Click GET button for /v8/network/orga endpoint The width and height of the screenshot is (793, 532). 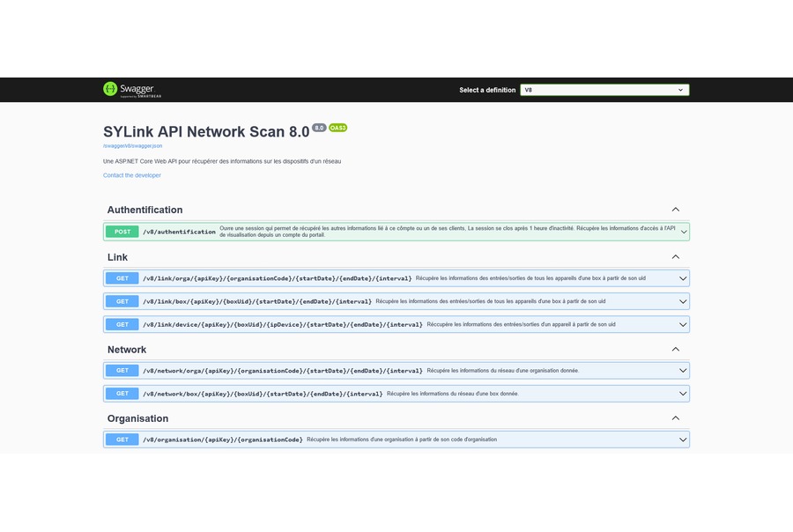click(122, 371)
